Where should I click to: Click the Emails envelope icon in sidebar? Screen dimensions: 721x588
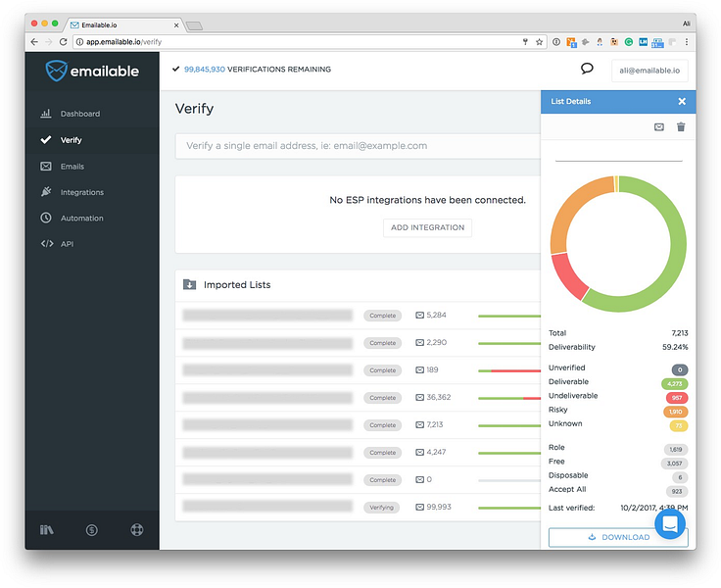coord(46,166)
